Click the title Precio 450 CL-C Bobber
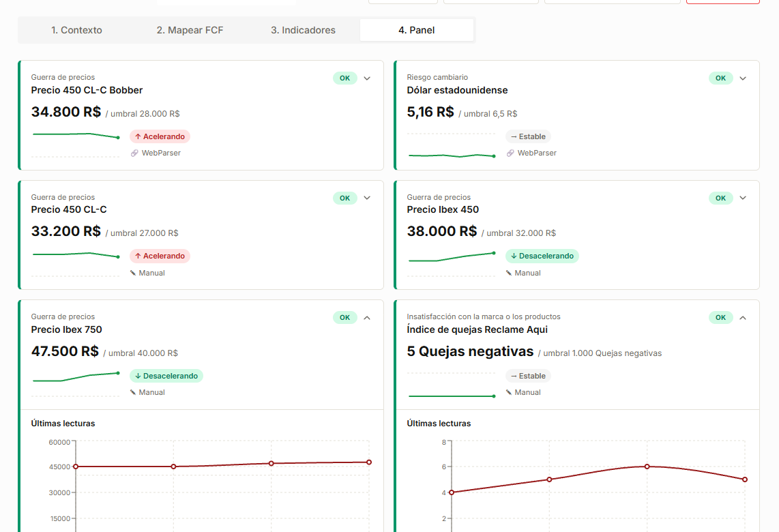The image size is (779, 532). (87, 90)
